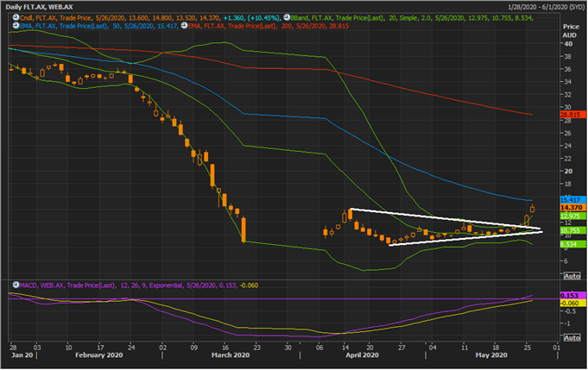Click the BBand indicator legend icon

[x=287, y=17]
